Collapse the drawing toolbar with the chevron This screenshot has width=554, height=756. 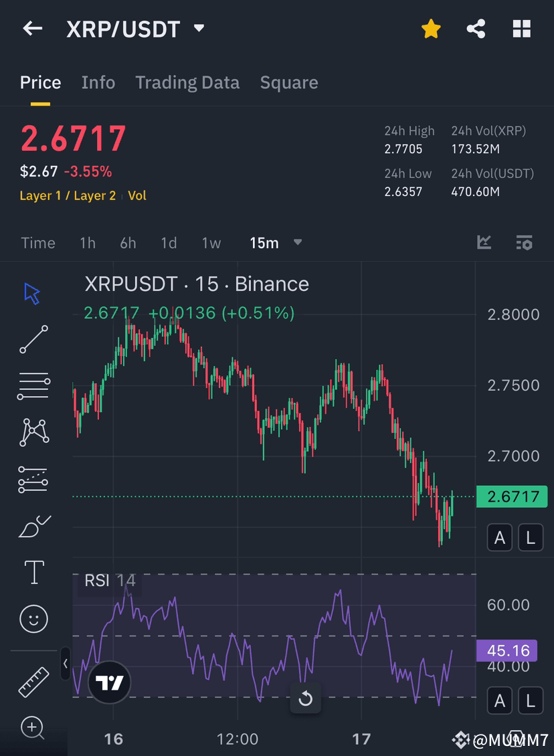coord(66,664)
